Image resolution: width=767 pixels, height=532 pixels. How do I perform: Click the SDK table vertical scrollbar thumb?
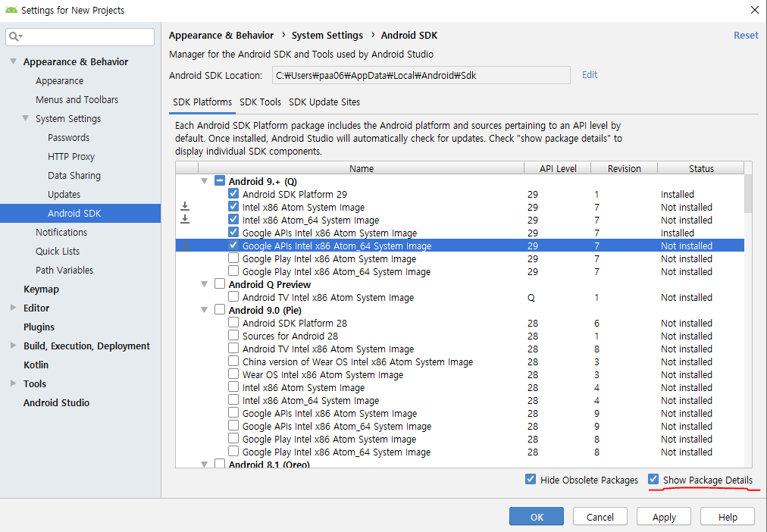748,194
